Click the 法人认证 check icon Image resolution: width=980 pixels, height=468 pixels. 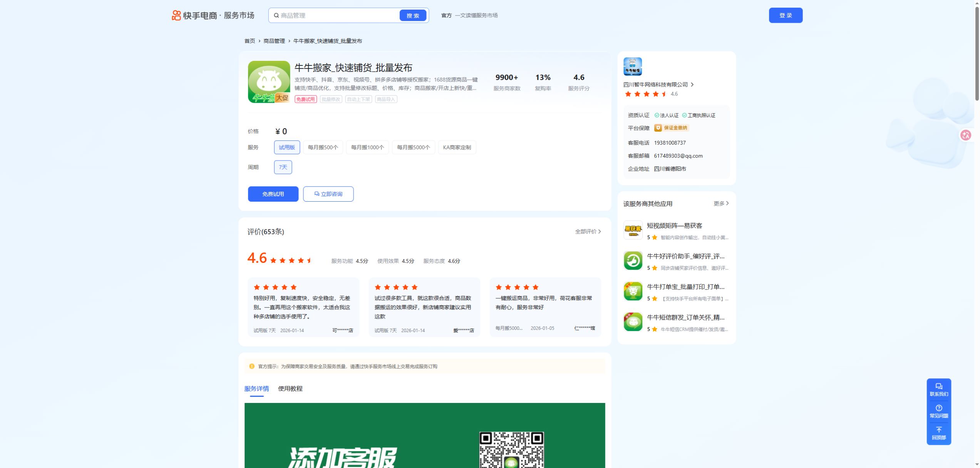[x=657, y=115]
